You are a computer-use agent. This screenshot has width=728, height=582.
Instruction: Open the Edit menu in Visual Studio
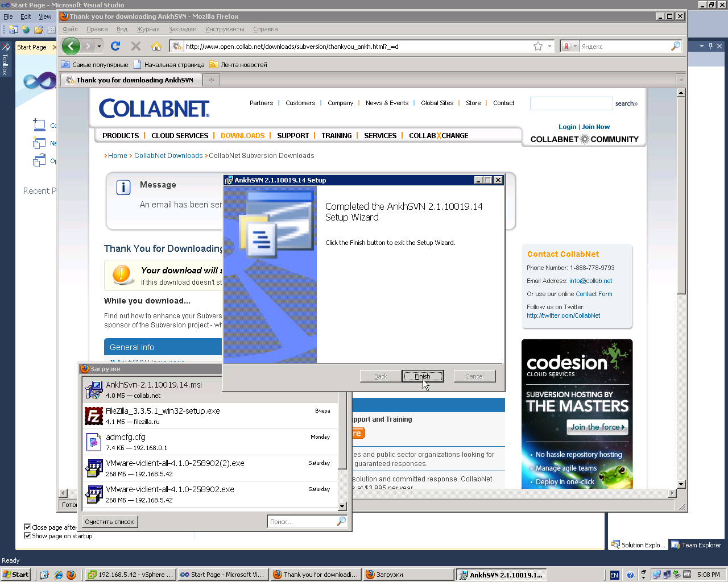pos(26,16)
